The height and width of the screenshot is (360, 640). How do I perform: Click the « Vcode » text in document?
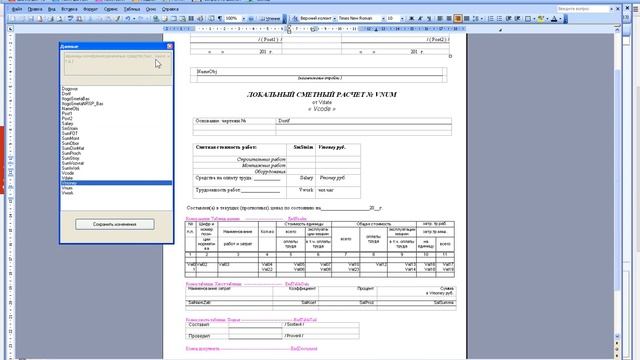(x=322, y=109)
